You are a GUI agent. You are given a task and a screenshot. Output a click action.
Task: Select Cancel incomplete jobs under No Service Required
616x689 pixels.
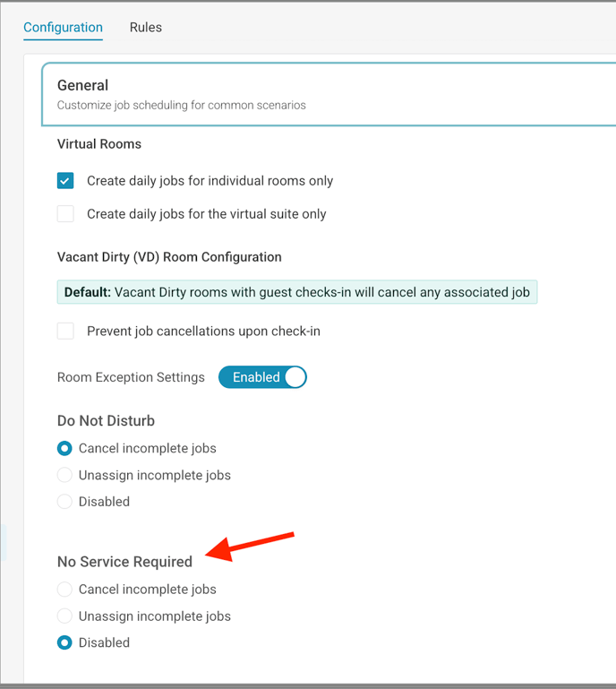coord(64,590)
